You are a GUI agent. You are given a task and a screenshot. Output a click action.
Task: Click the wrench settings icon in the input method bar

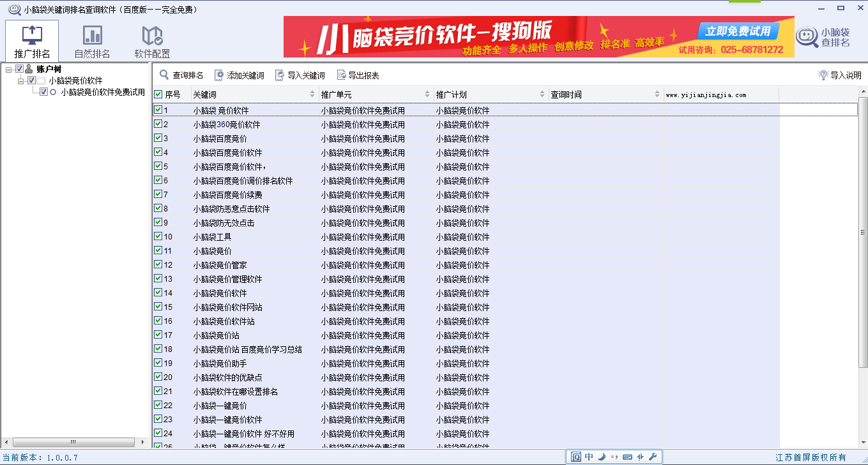[x=652, y=457]
